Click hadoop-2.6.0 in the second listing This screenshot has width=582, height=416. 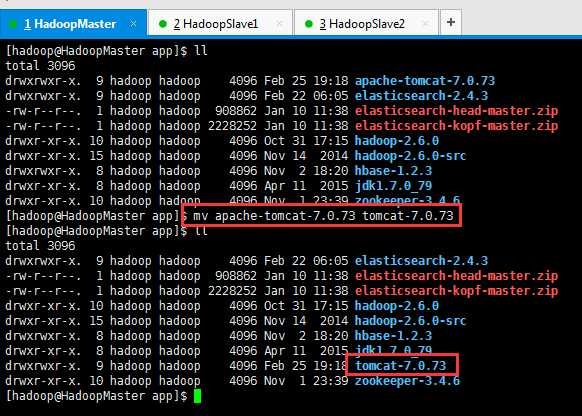[397, 306]
